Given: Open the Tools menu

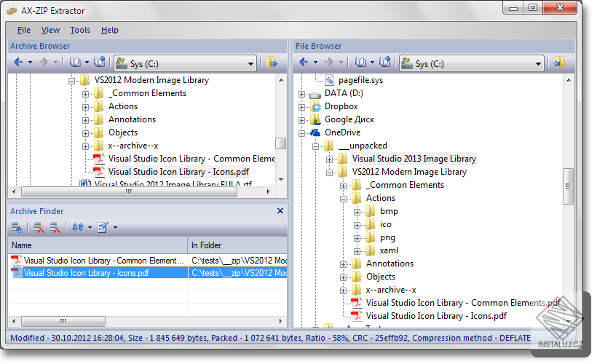Looking at the screenshot, I should point(80,30).
